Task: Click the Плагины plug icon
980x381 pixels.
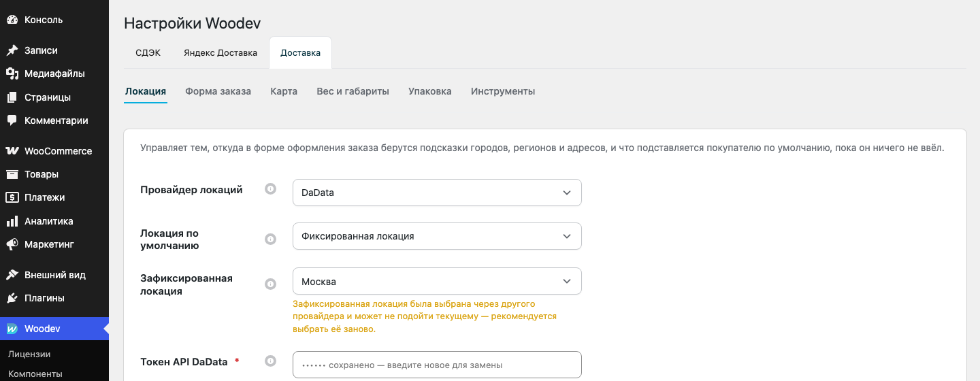Action: [12, 298]
